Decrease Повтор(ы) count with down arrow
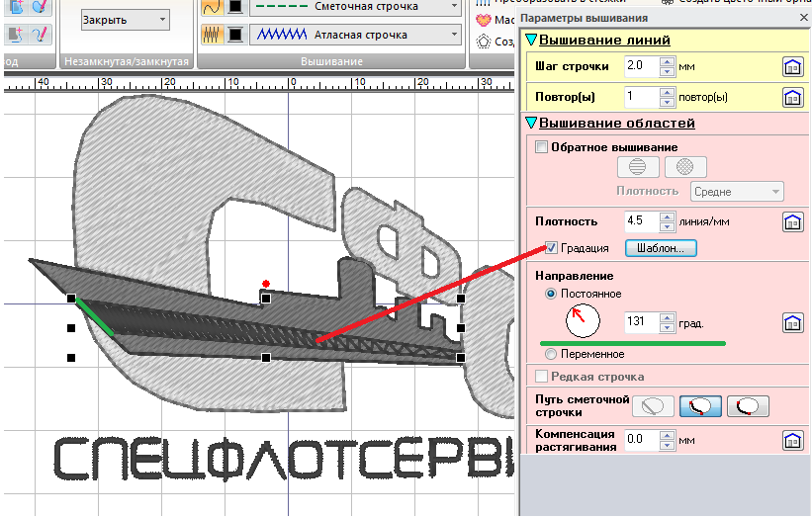The height and width of the screenshot is (518, 812). (667, 102)
